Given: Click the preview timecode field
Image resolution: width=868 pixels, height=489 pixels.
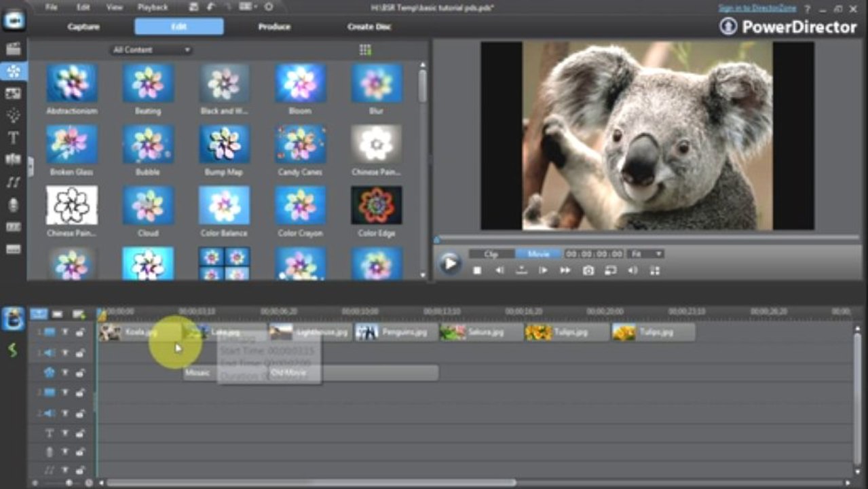Looking at the screenshot, I should tap(595, 254).
